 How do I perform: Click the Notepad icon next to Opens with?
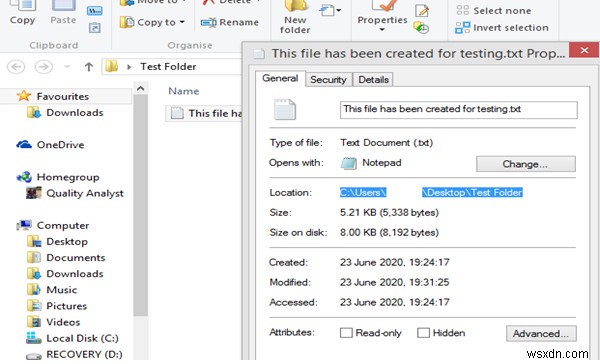[x=349, y=163]
